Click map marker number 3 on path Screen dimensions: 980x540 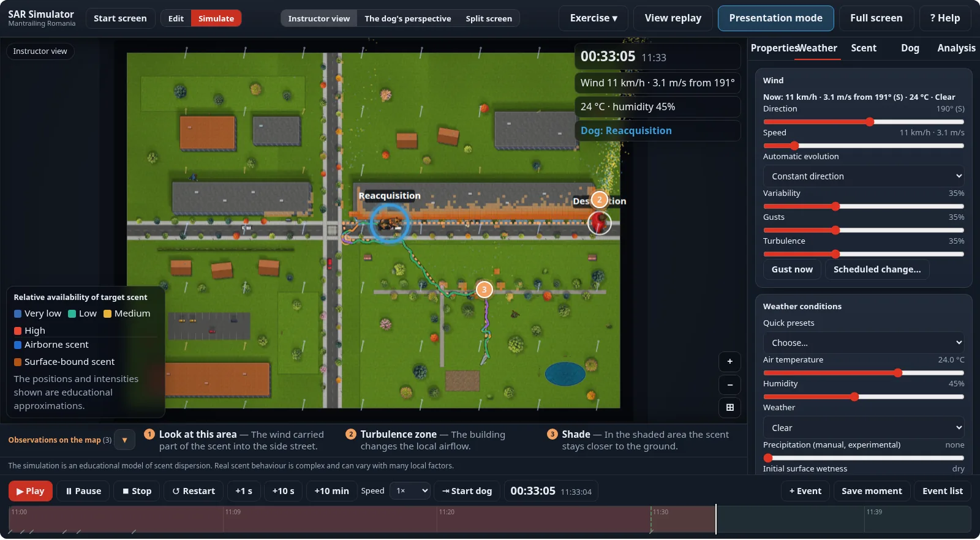click(x=484, y=290)
